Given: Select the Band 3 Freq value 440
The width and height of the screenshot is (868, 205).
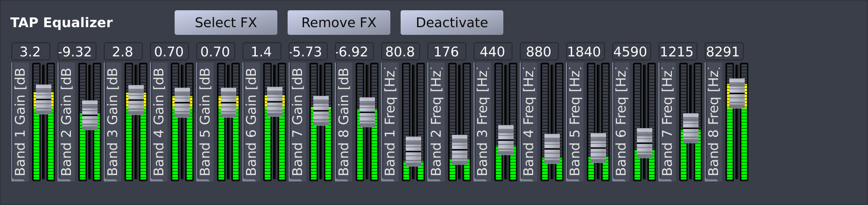Looking at the screenshot, I should [493, 52].
